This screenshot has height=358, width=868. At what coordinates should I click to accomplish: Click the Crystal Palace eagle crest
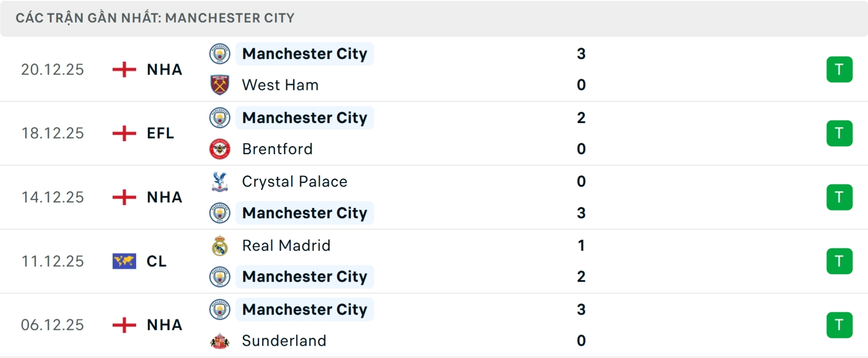220,181
